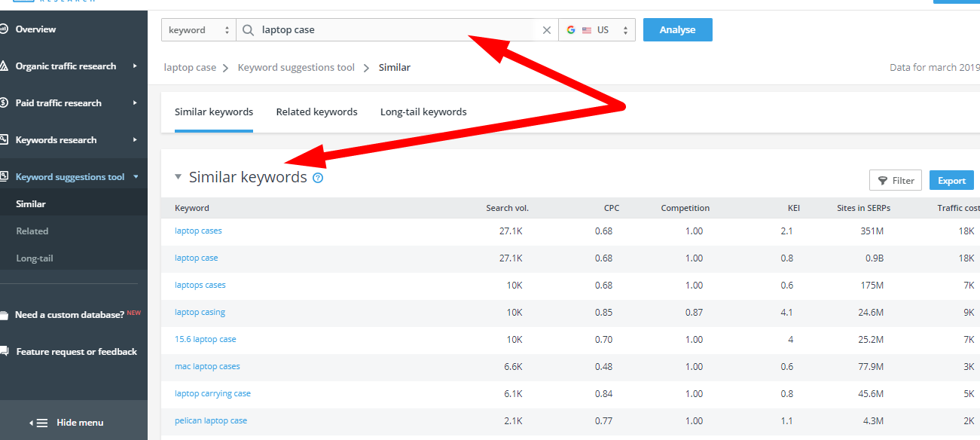Viewport: 980px width, 440px height.
Task: Click the Keywords research sidebar icon
Action: (x=4, y=140)
